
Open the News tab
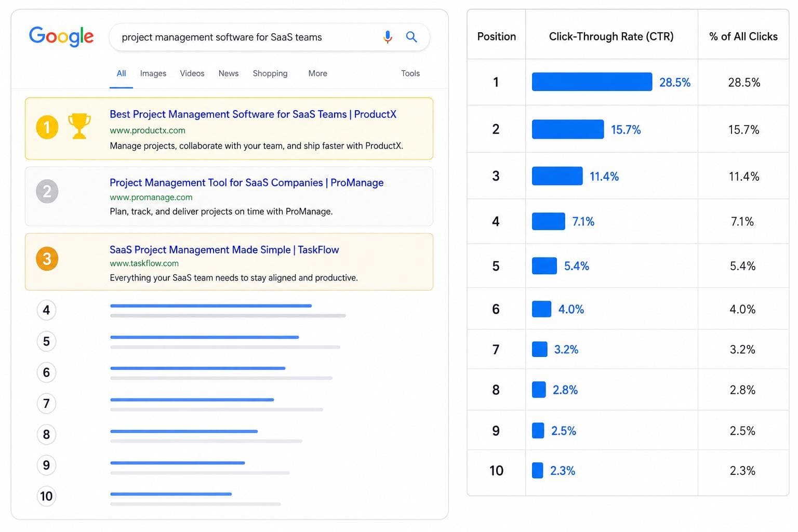(229, 73)
